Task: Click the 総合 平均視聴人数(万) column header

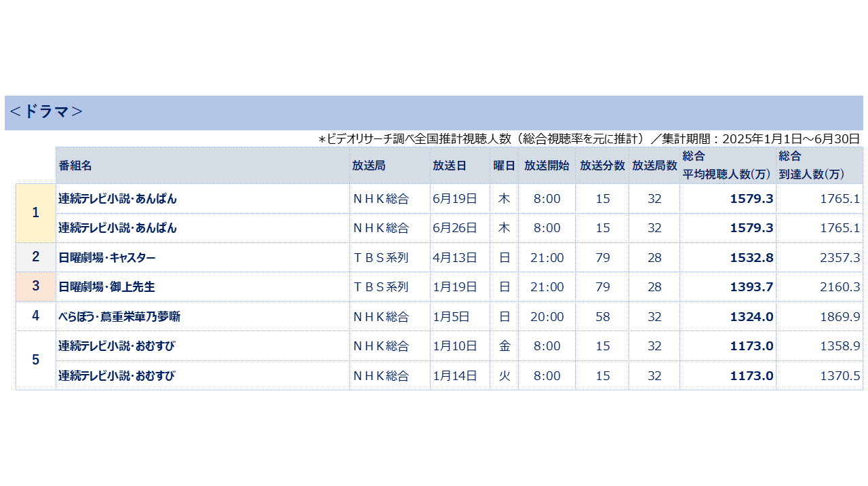Action: [727, 166]
